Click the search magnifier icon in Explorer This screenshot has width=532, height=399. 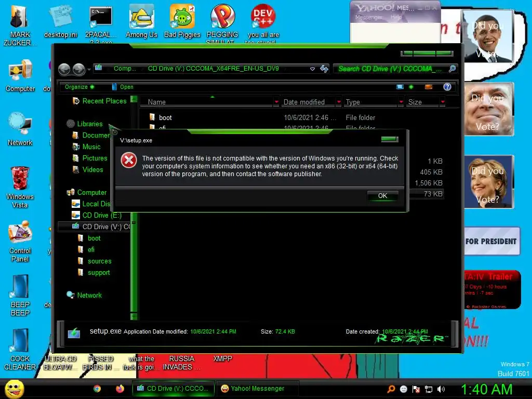pos(452,69)
